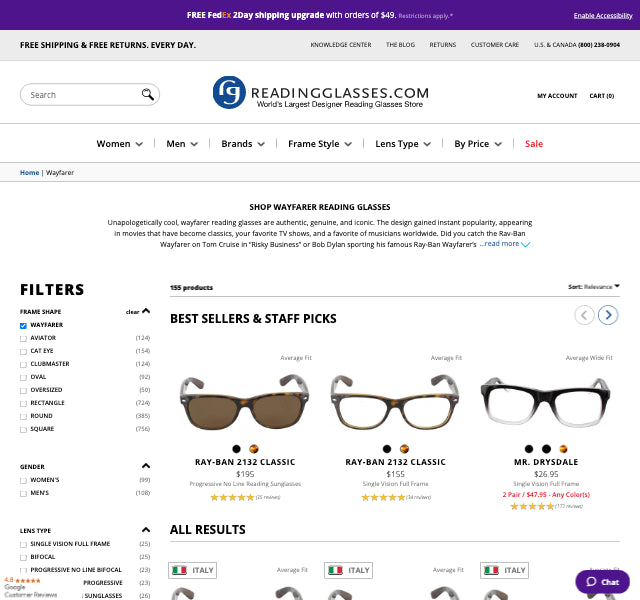Image resolution: width=640 pixels, height=600 pixels.
Task: Click star rating of Ray-Ban progressive glasses
Action: [232, 497]
